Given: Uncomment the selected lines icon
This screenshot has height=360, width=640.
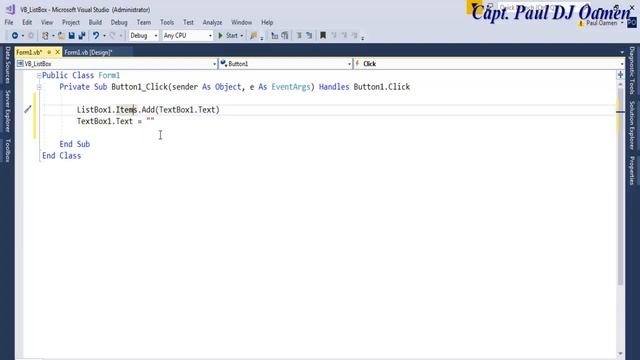Looking at the screenshot, I should (309, 36).
